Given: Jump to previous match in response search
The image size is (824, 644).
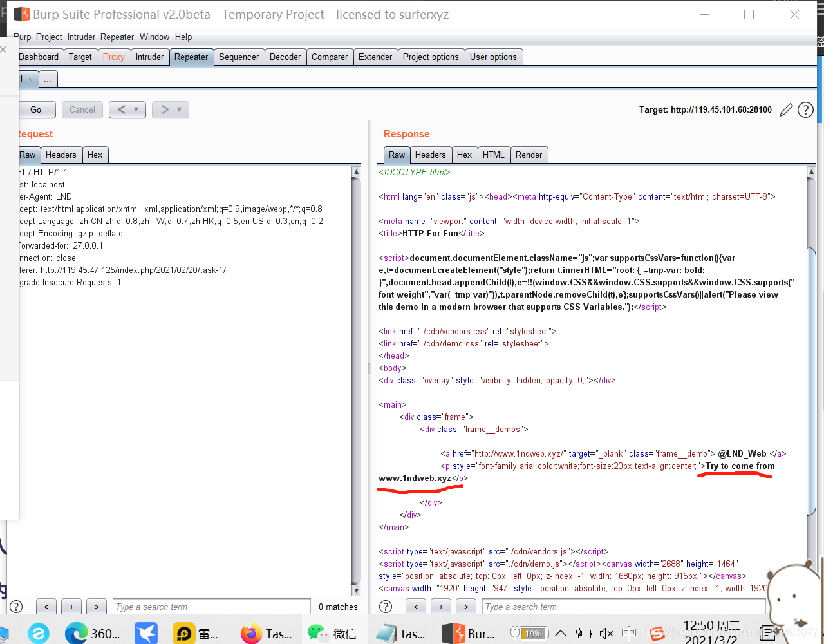Looking at the screenshot, I should click(x=416, y=607).
